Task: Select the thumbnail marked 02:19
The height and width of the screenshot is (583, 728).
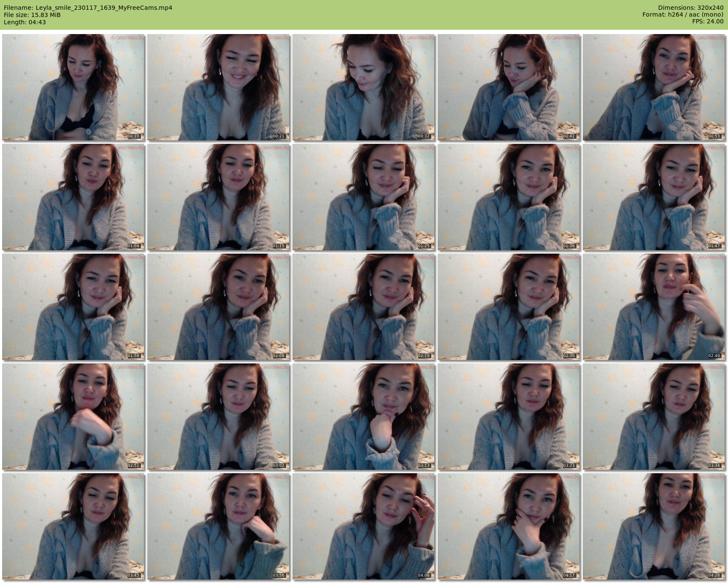Action: click(x=364, y=307)
